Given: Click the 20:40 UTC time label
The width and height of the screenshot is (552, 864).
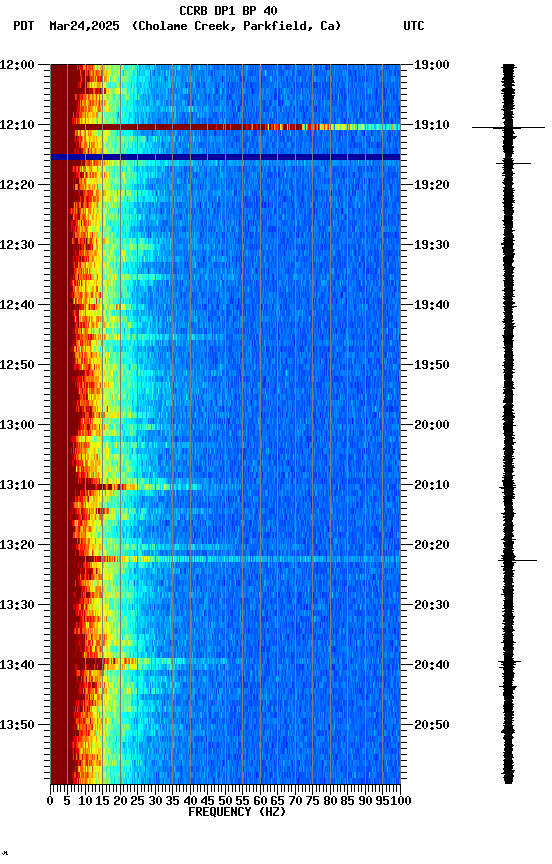Looking at the screenshot, I should 432,665.
